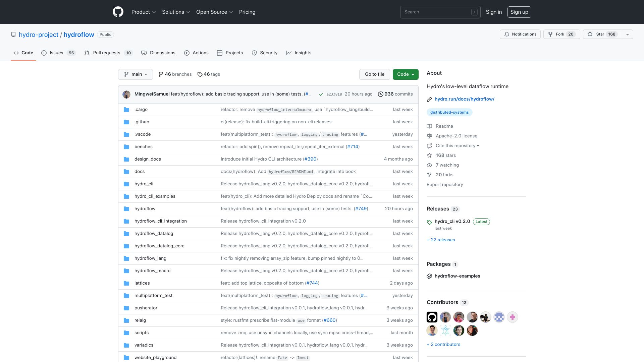Click the fork icon in the Fork button

(x=550, y=34)
